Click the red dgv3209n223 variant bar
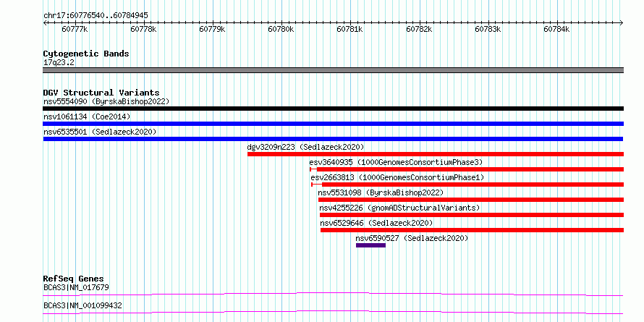The image size is (644, 322). coord(436,154)
